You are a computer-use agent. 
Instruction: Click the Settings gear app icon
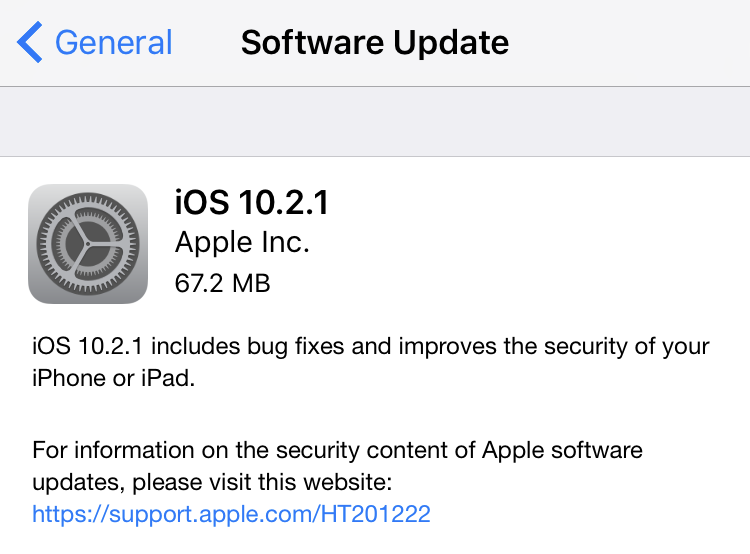click(x=88, y=244)
